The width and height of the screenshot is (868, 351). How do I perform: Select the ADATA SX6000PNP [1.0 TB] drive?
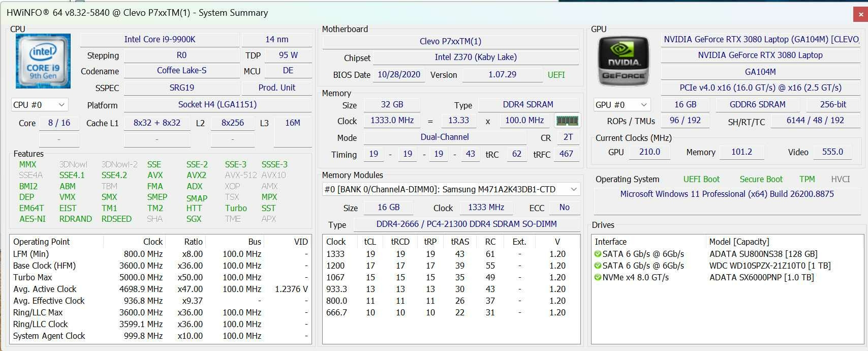point(761,277)
